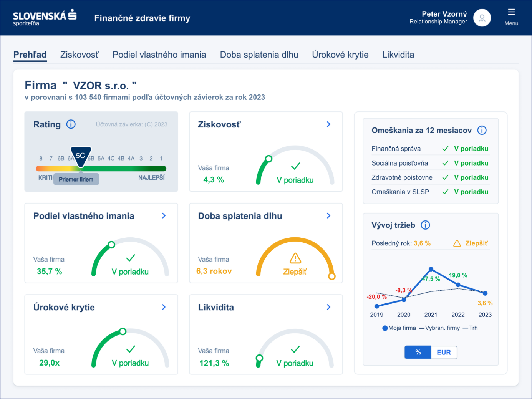Open the hamburger Menu icon

[511, 13]
